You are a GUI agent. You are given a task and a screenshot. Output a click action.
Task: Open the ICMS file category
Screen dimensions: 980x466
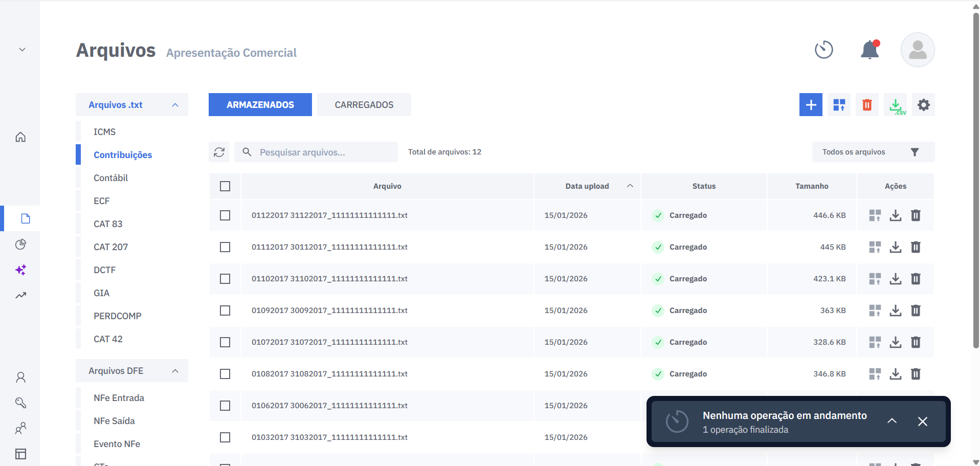105,132
